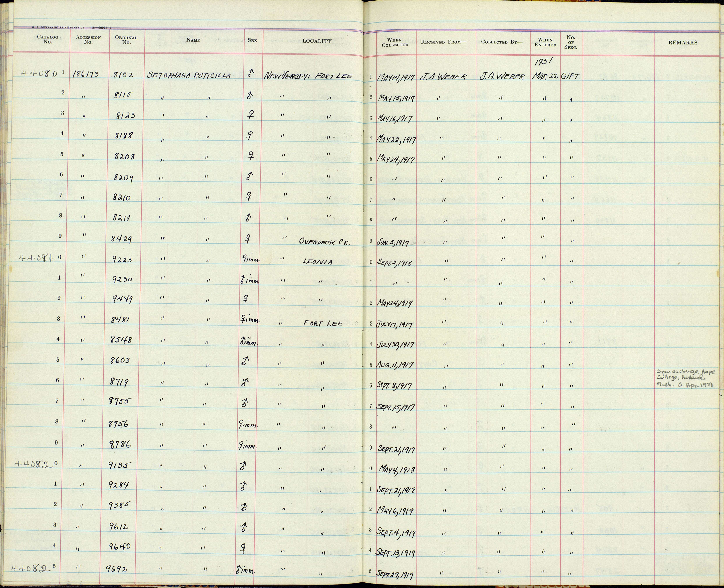Select original number 8603
Viewport: 724px width, 588px height.
[x=120, y=360]
